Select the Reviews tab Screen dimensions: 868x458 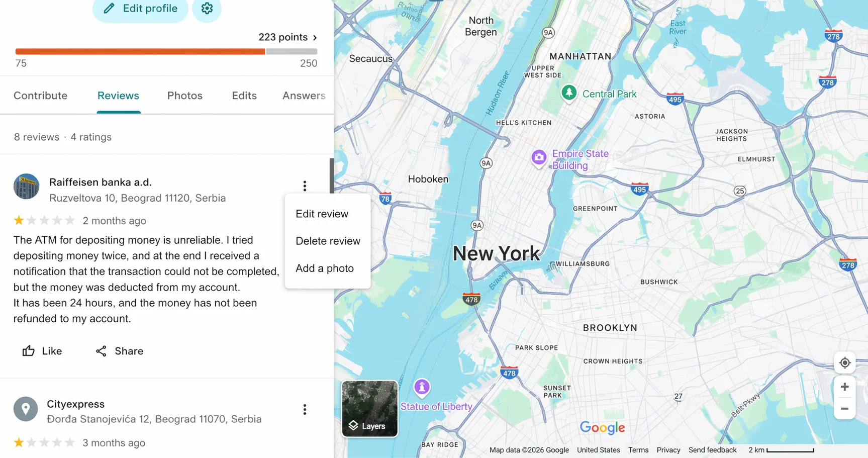click(x=118, y=96)
